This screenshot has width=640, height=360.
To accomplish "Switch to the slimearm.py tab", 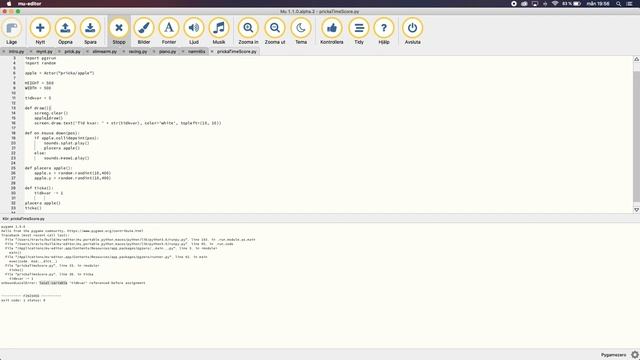I will pos(104,52).
